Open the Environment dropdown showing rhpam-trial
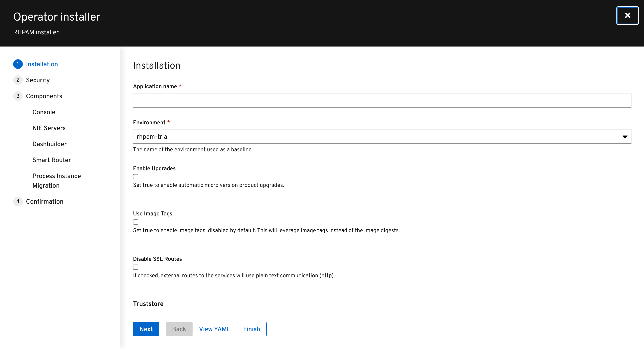This screenshot has width=644, height=349. tap(382, 137)
